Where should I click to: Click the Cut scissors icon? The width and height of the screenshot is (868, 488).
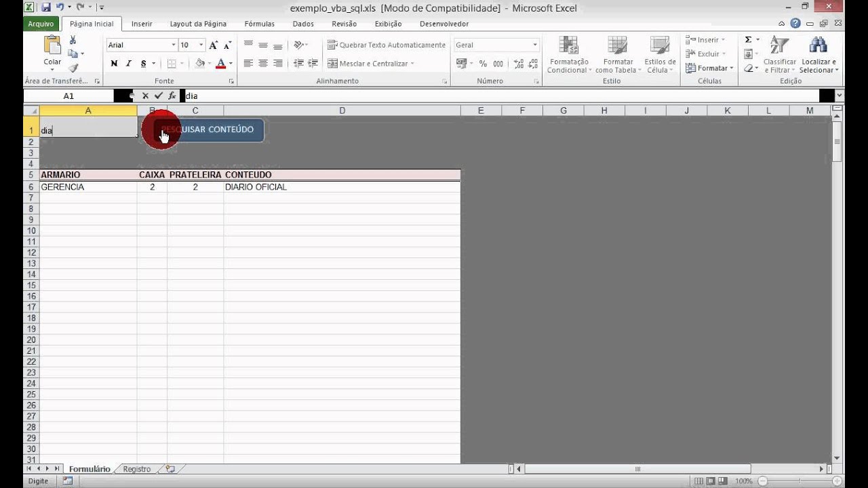[x=73, y=40]
